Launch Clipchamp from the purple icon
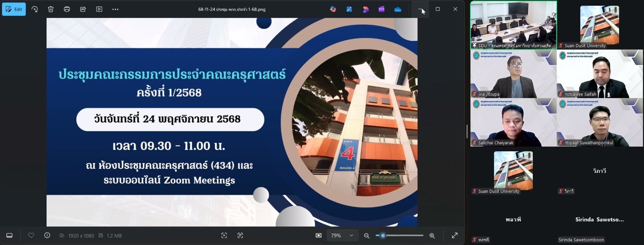The width and height of the screenshot is (644, 245). (381, 9)
